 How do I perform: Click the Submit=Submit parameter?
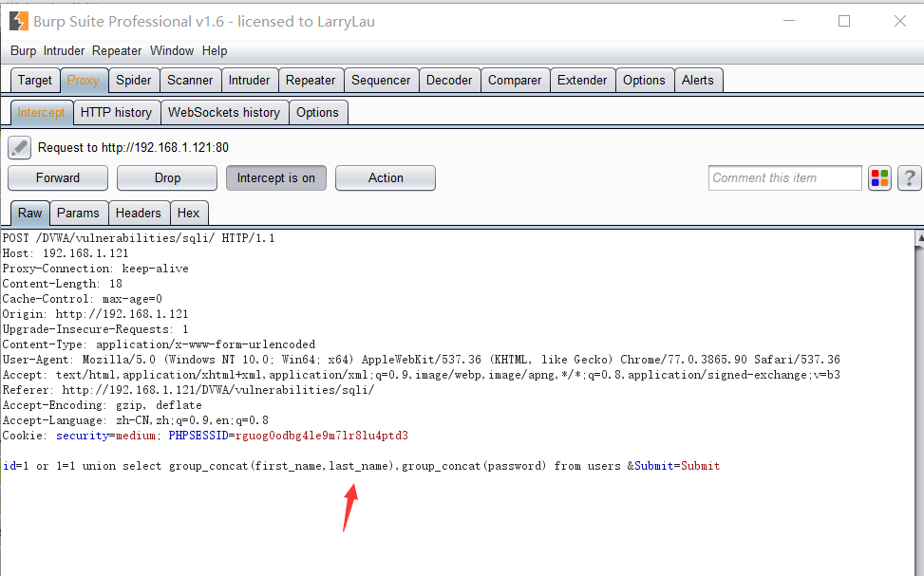point(677,466)
